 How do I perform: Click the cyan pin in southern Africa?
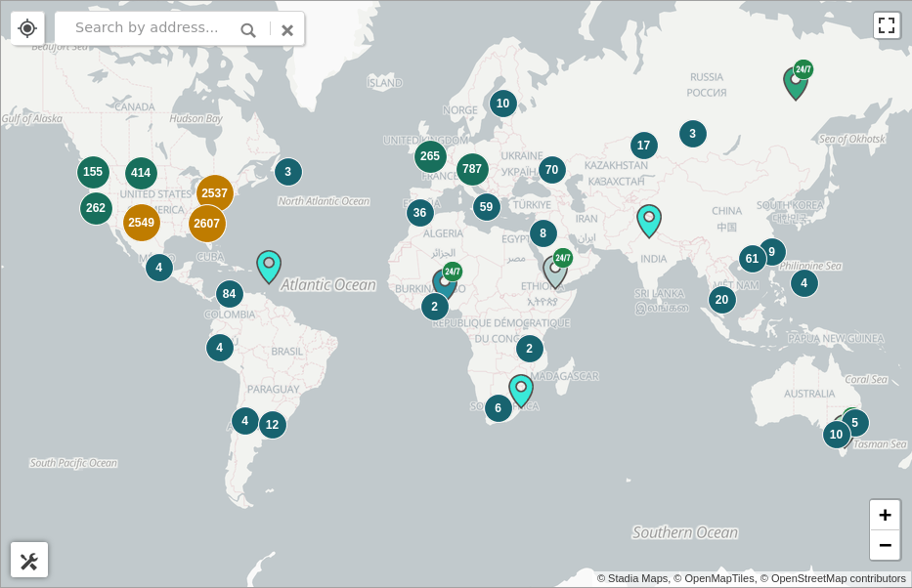521,391
